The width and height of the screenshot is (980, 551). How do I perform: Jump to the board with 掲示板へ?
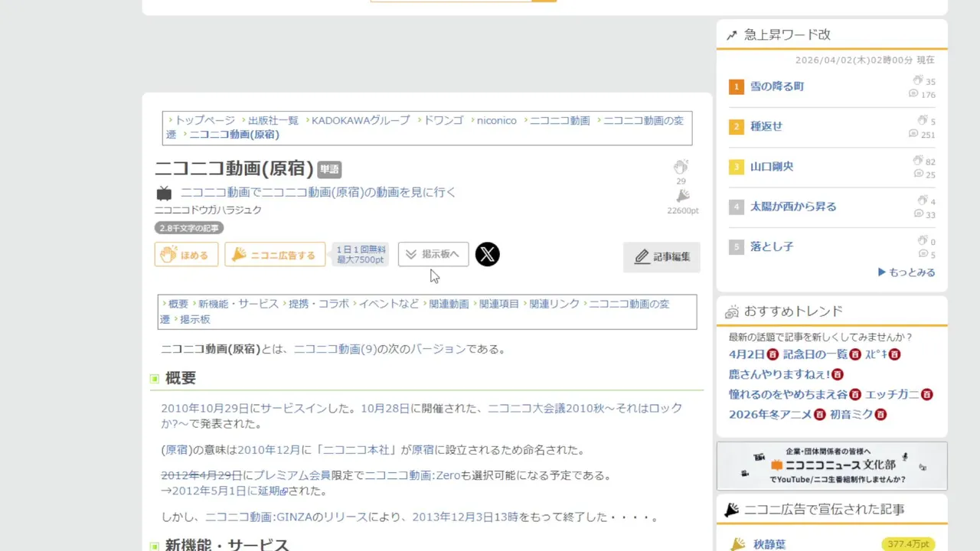coord(433,254)
